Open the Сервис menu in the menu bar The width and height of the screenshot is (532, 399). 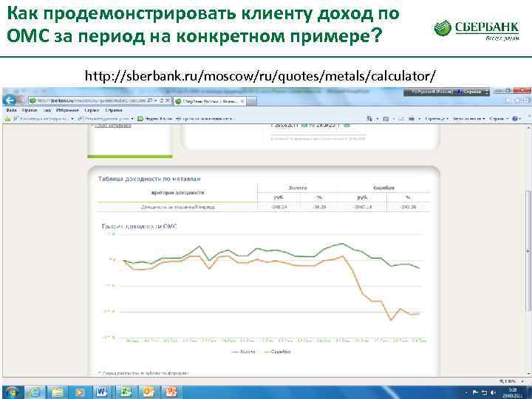(92, 110)
